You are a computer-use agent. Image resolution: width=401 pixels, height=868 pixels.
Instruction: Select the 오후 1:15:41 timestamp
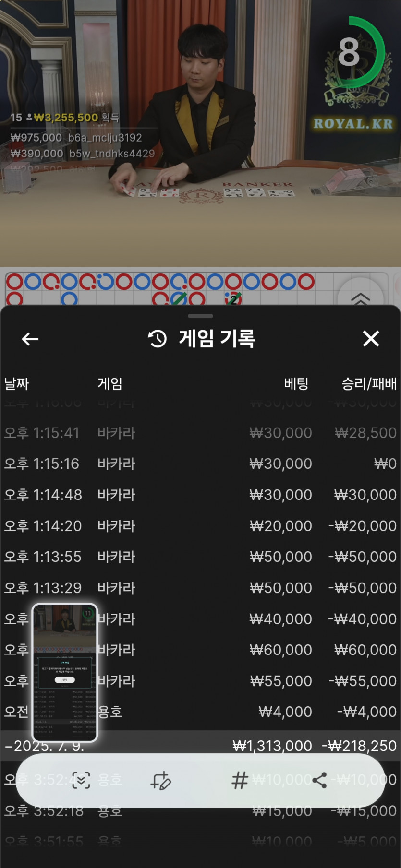pyautogui.click(x=42, y=433)
